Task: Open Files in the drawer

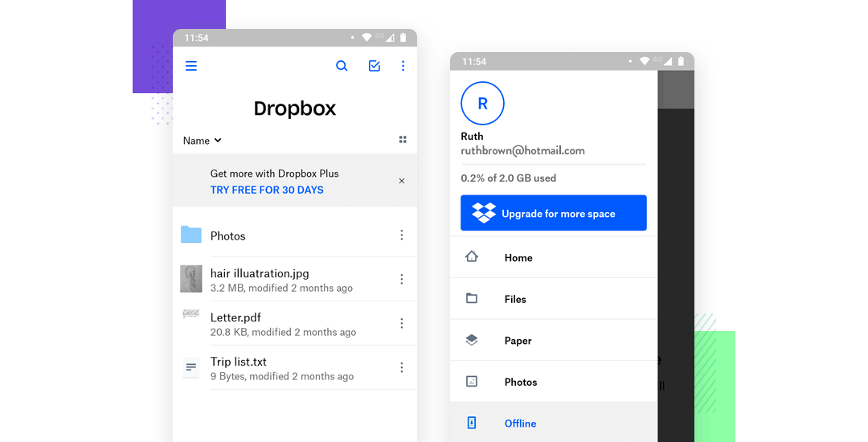Action: pos(554,299)
